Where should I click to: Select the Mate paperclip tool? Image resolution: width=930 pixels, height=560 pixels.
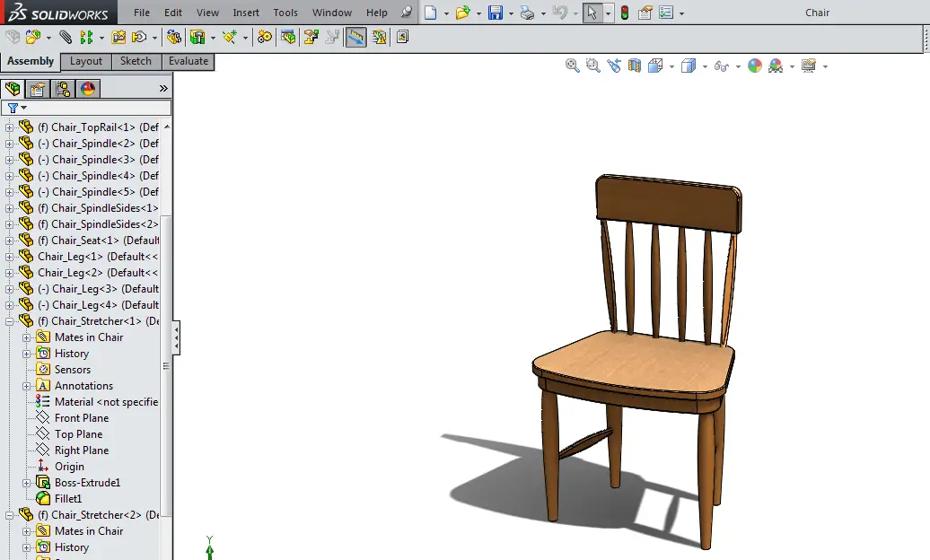66,38
